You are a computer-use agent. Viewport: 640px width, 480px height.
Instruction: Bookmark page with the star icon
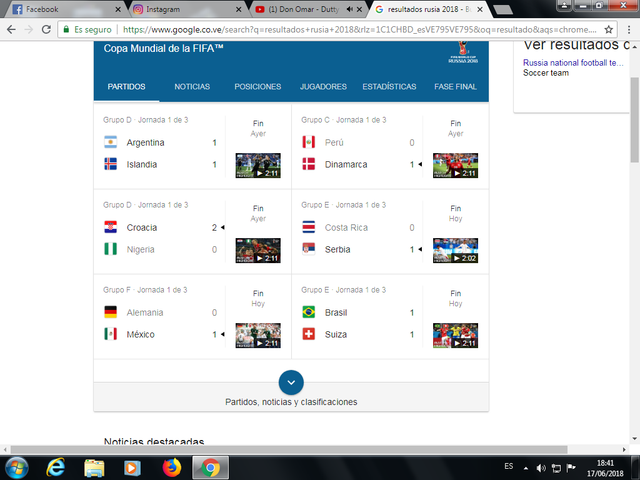click(608, 29)
